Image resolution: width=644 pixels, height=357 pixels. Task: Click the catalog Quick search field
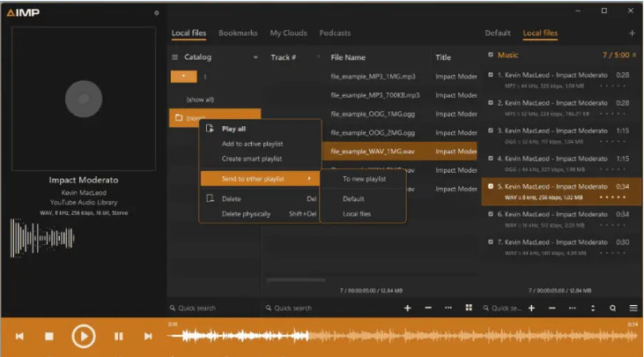[212, 309]
